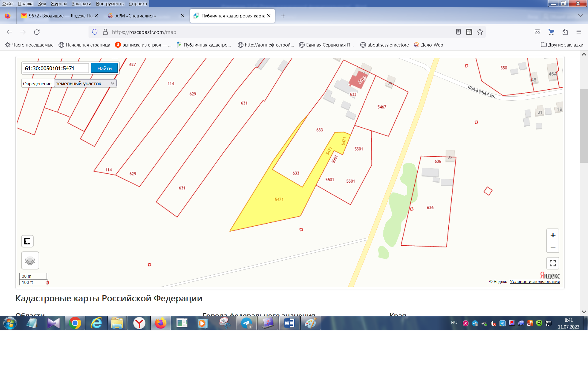Image resolution: width=588 pixels, height=390 pixels.
Task: Reload the current page
Action: [37, 32]
